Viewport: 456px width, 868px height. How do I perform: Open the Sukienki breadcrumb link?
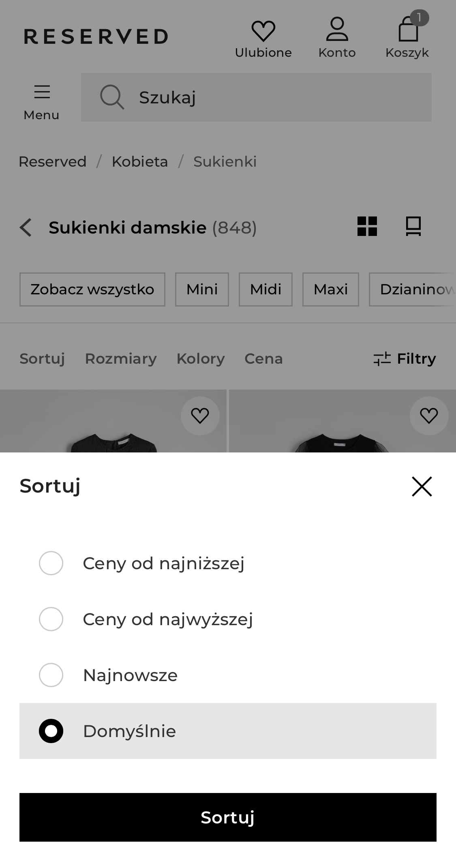tap(225, 161)
